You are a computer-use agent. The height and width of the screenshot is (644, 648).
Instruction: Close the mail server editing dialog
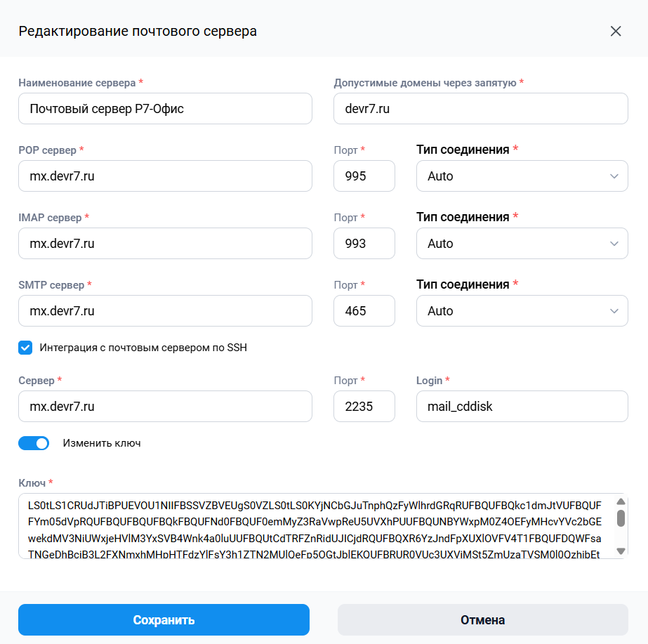click(615, 31)
